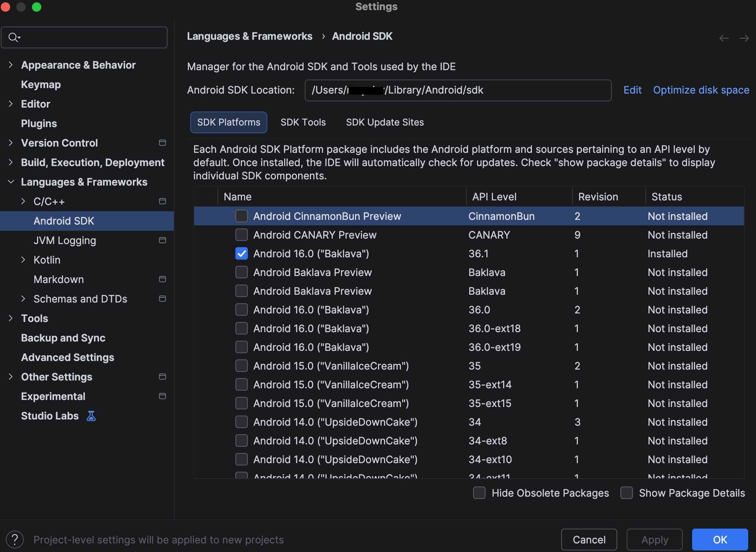Expand the Kotlin tree node

pos(23,260)
